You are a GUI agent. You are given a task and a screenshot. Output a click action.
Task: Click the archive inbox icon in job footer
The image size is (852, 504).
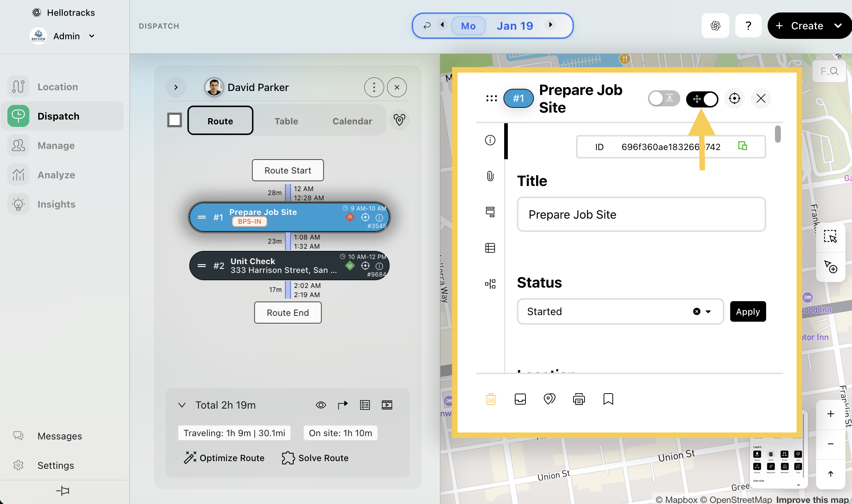point(520,399)
